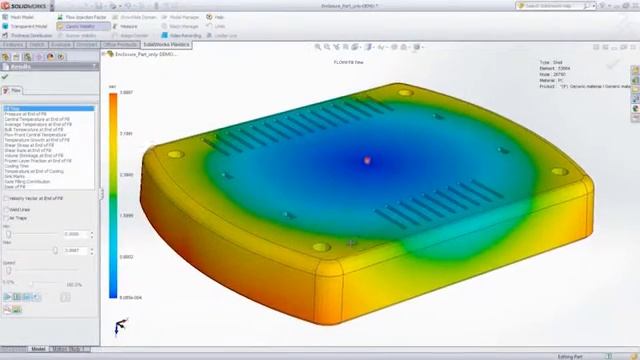
Task: Select Volume Shrinkage at End of Fill result
Action: pos(34,156)
